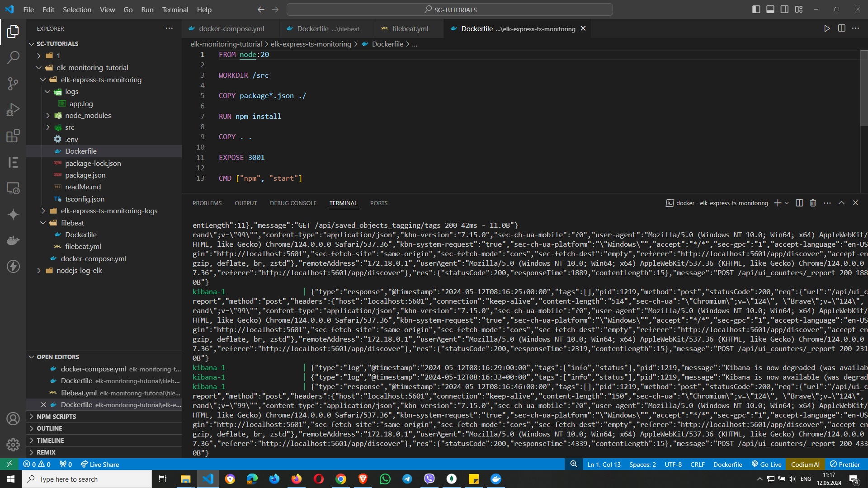This screenshot has height=488, width=868.
Task: Toggle the maximize terminal panel button
Action: [x=842, y=202]
